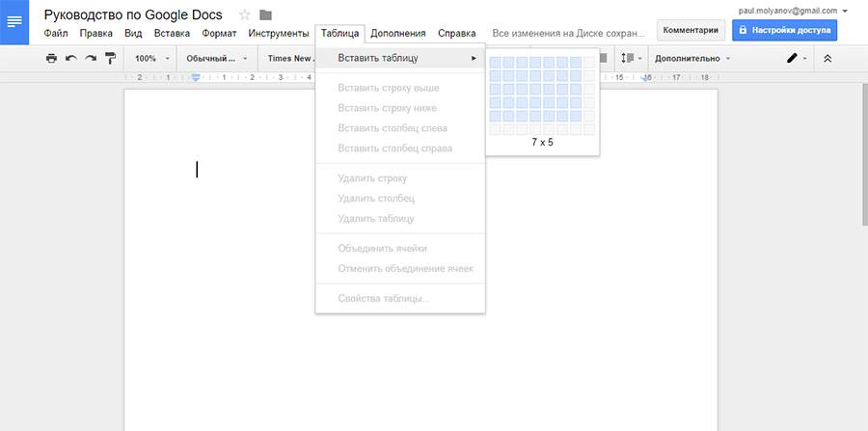Click the blue left indent marker on ruler
868x431 pixels.
coord(195,78)
